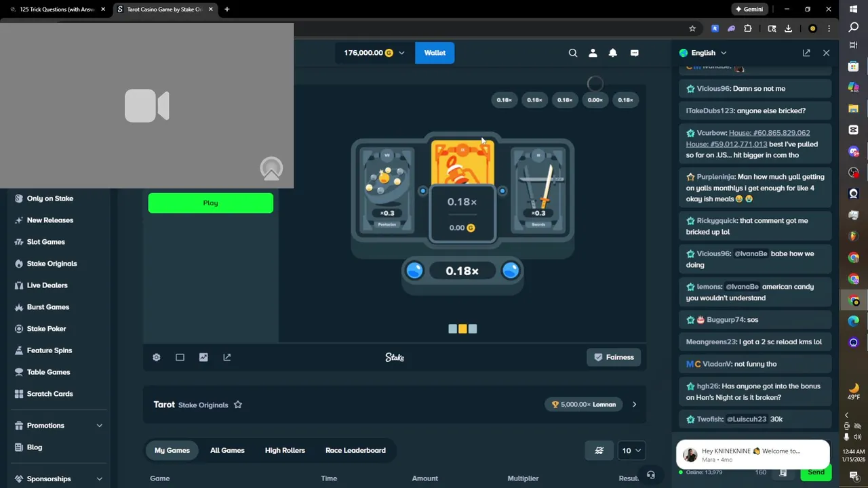Open Windows Start button
This screenshot has height=488, width=868.
pos(854,9)
